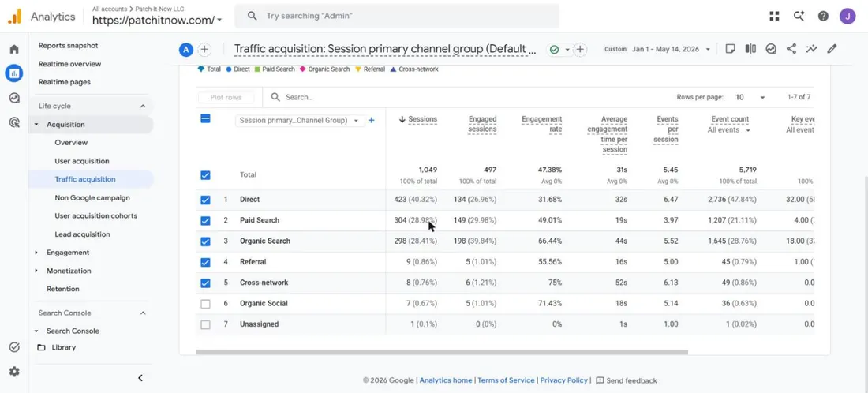The width and height of the screenshot is (868, 393).
Task: Click the Send feedback icon
Action: tap(600, 380)
